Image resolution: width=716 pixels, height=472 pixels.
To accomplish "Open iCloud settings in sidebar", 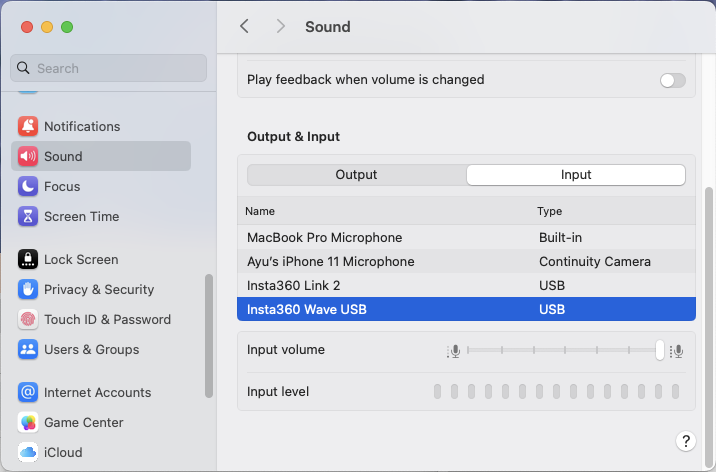I will [62, 452].
